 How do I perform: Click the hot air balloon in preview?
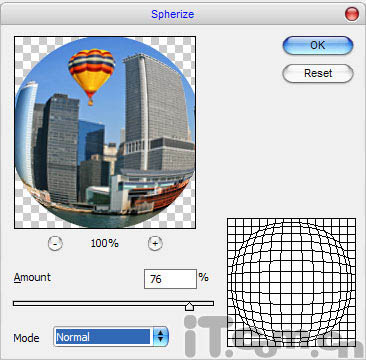click(91, 75)
